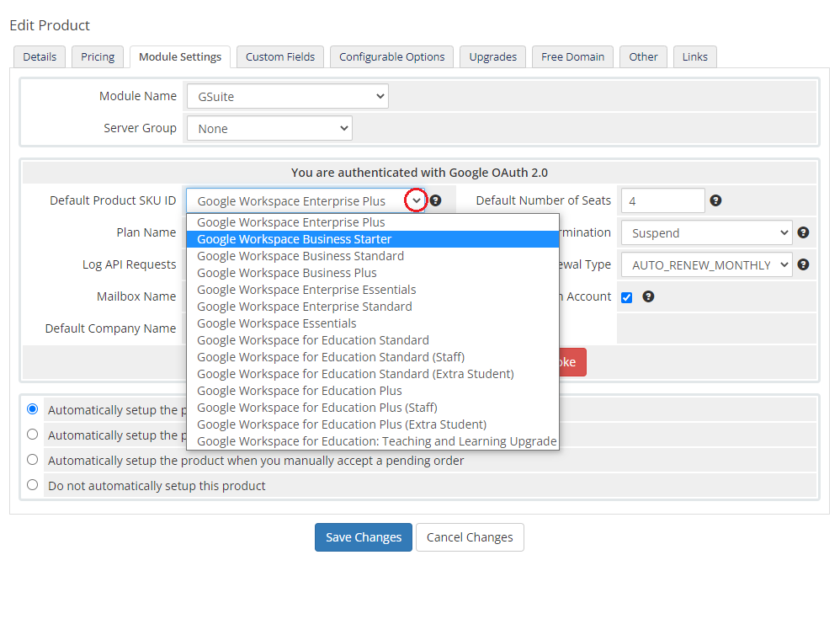Open the Upgrades tab
This screenshot has height=619, width=840.
(x=493, y=56)
